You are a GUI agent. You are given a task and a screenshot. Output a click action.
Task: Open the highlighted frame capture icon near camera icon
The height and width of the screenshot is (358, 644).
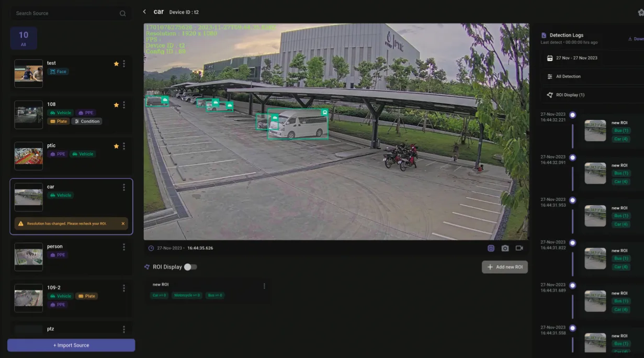(491, 248)
